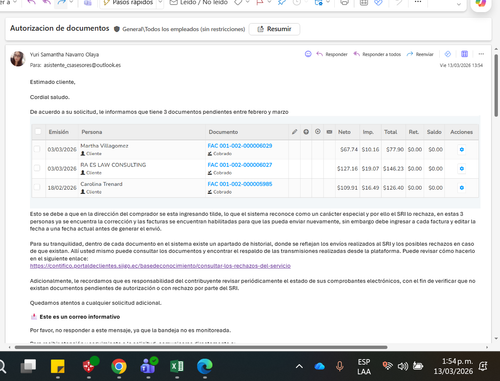This screenshot has height=381, width=500.
Task: Open the contifico rechazos-del-servicio link
Action: 160,266
